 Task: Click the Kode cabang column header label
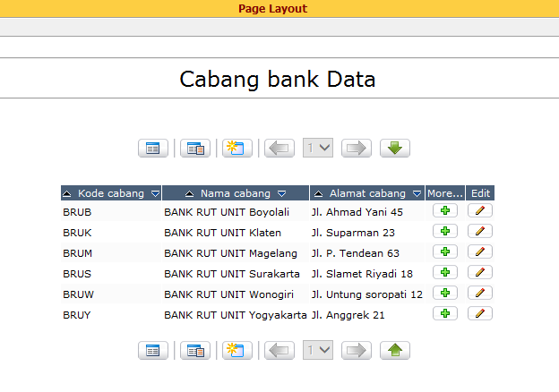(x=111, y=193)
